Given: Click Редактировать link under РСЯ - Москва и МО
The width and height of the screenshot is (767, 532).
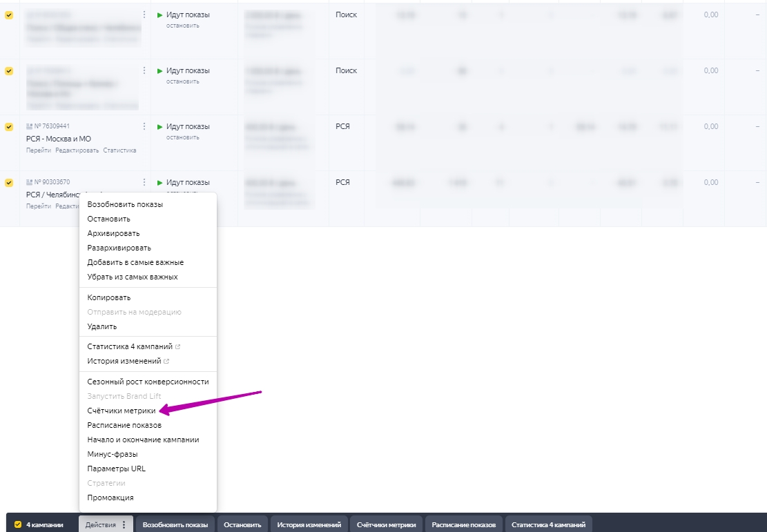Looking at the screenshot, I should click(x=77, y=150).
